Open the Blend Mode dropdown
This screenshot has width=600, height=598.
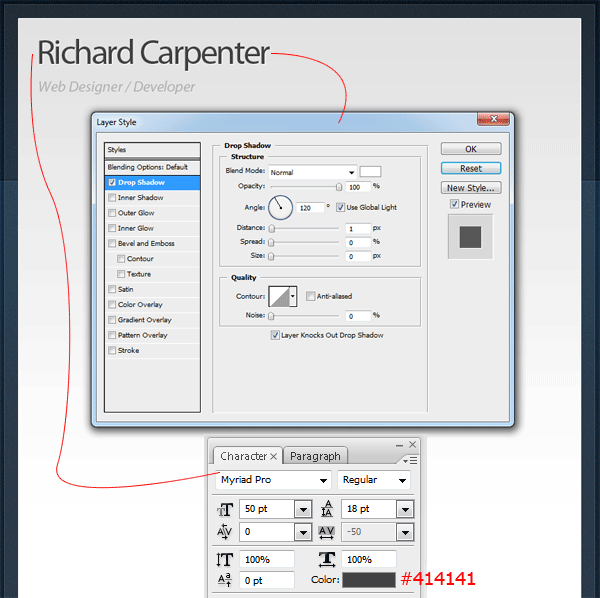point(312,172)
